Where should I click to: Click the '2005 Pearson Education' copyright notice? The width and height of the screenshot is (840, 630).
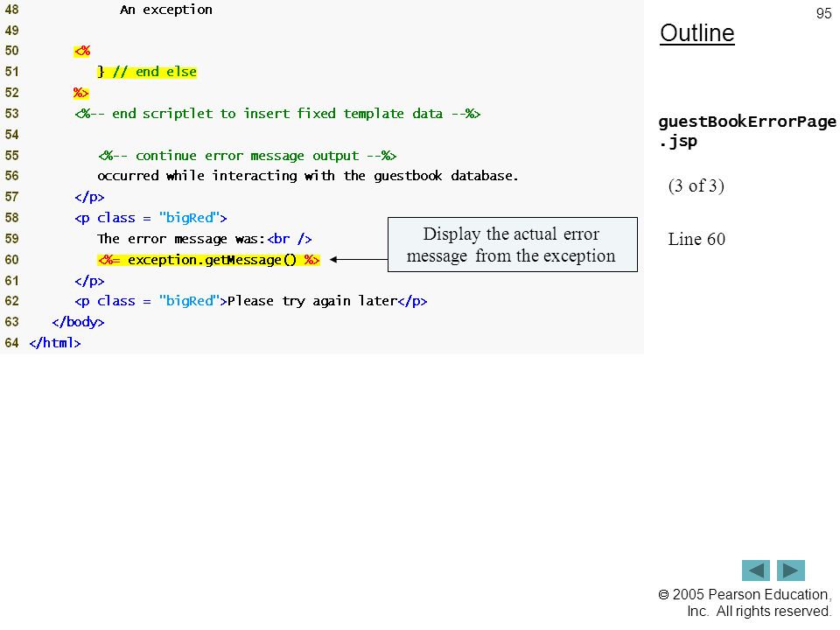click(x=745, y=603)
